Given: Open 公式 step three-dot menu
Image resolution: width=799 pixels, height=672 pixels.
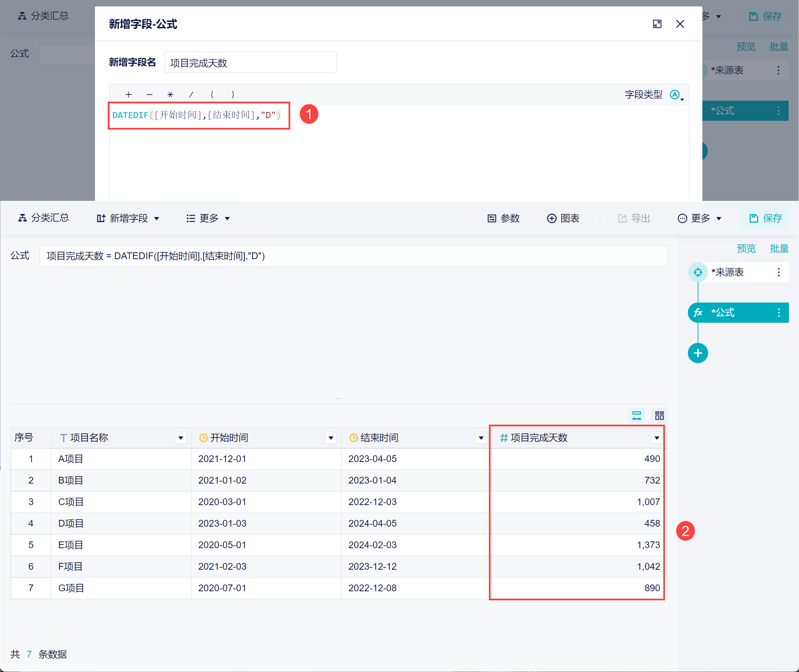Looking at the screenshot, I should [x=778, y=312].
